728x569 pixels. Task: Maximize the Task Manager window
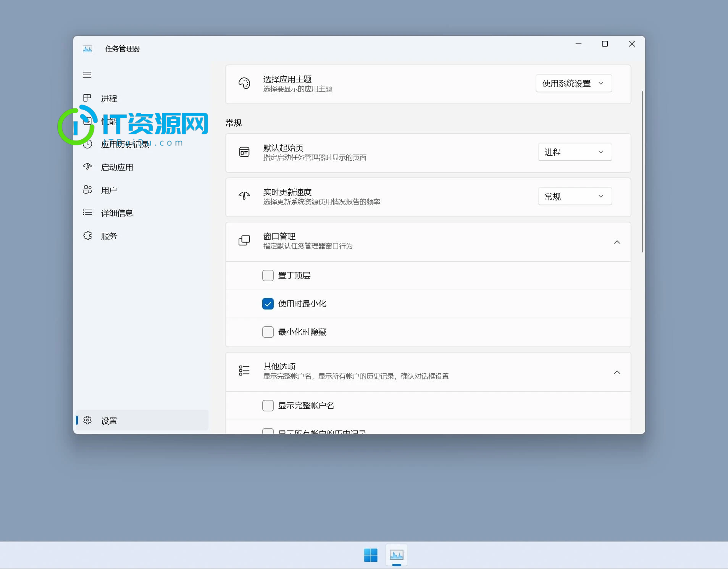[x=605, y=44]
